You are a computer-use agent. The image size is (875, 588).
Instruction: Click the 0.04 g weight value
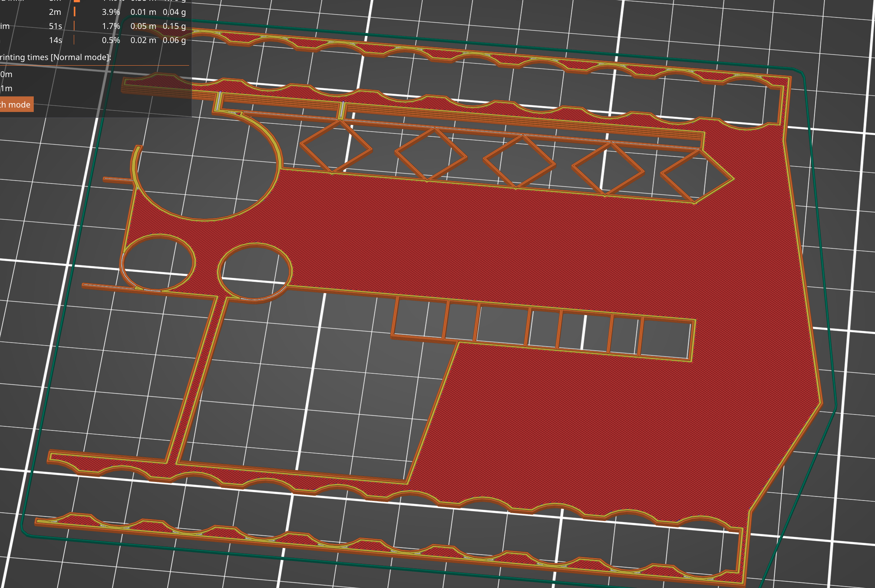(x=174, y=12)
